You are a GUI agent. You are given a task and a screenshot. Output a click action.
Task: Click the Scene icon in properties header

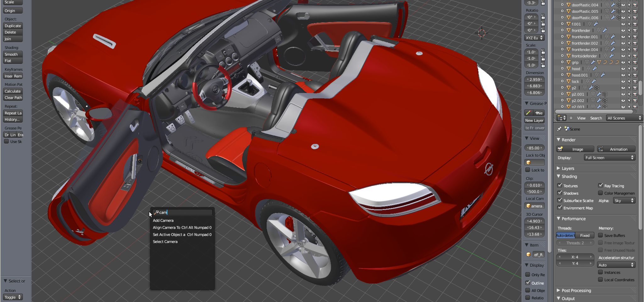(x=567, y=129)
